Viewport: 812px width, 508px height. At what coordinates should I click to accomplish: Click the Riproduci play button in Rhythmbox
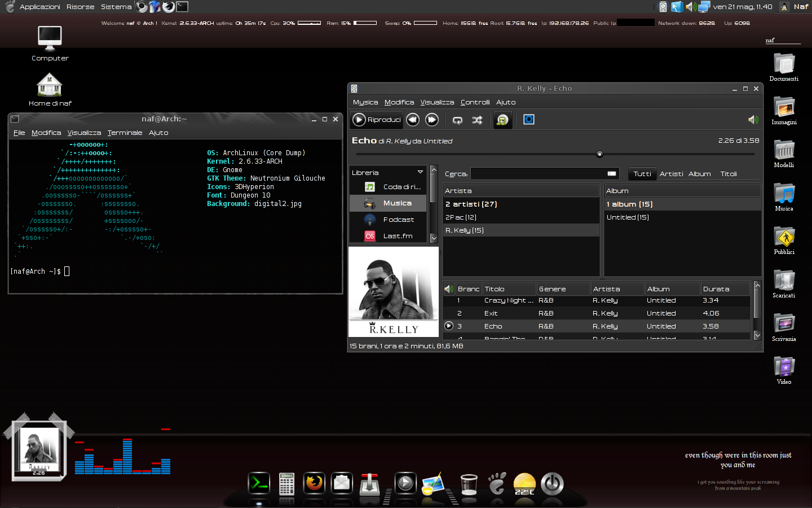(x=376, y=120)
